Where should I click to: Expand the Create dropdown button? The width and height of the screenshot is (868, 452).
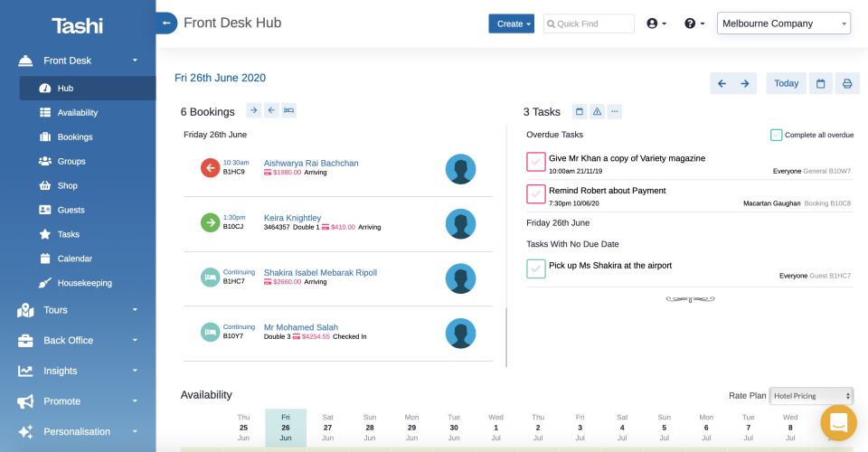[x=512, y=24]
